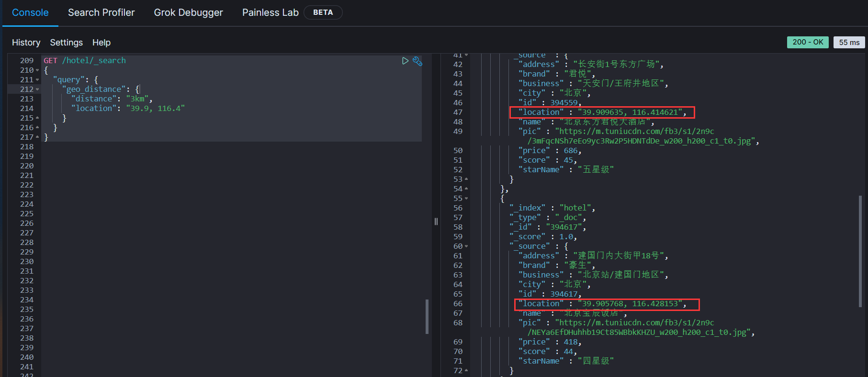Screen dimensions: 868x377
Task: Open console Settings
Action: [x=66, y=43]
